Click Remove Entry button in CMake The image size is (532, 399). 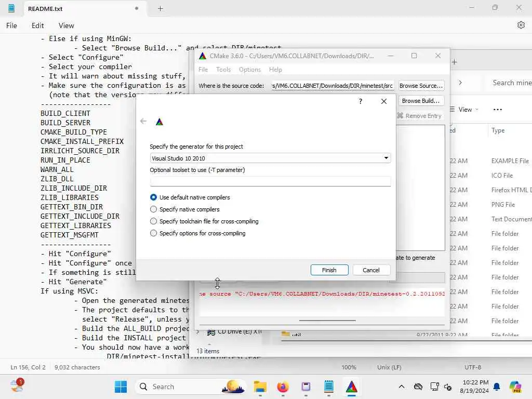point(419,116)
